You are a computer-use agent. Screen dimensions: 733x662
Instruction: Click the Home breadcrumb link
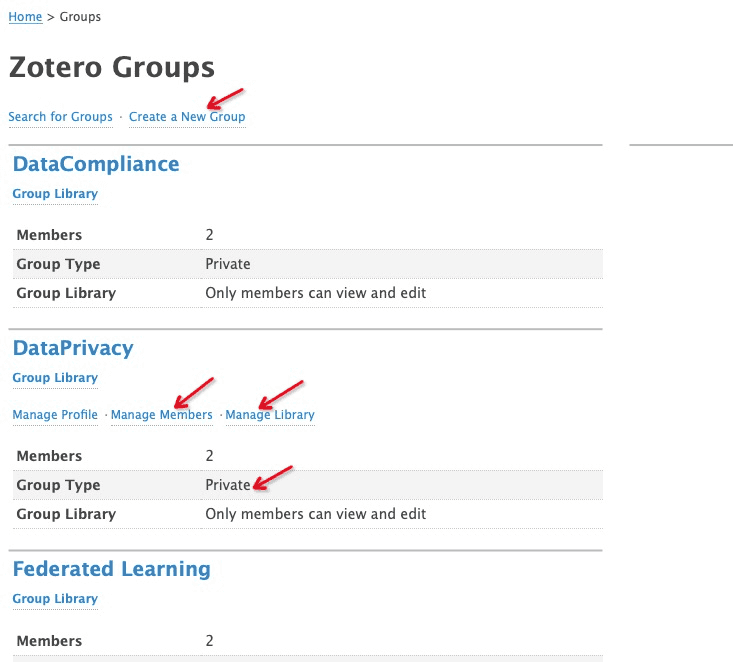[x=25, y=17]
